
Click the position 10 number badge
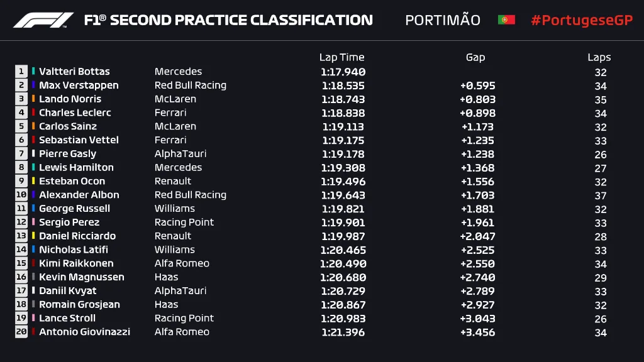(21, 195)
